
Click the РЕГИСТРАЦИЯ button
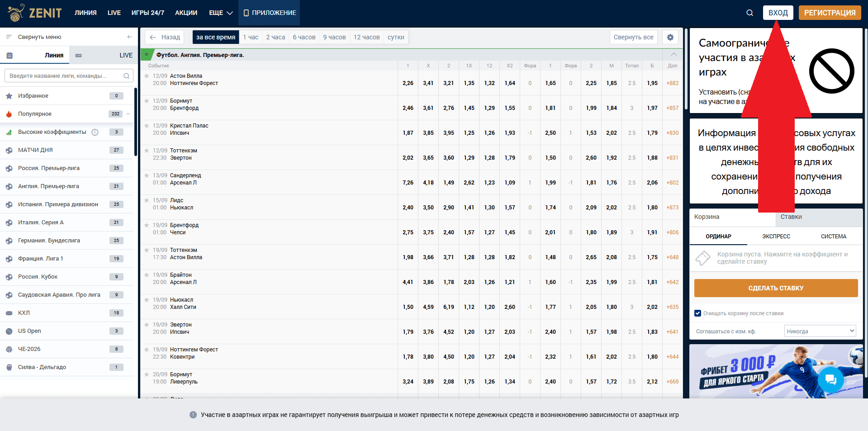[x=830, y=13]
